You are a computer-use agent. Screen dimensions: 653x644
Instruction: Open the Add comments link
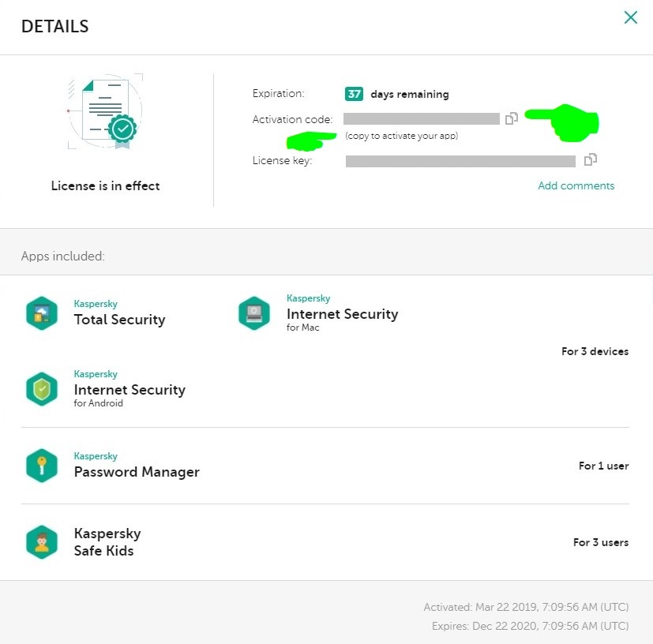[x=576, y=186]
